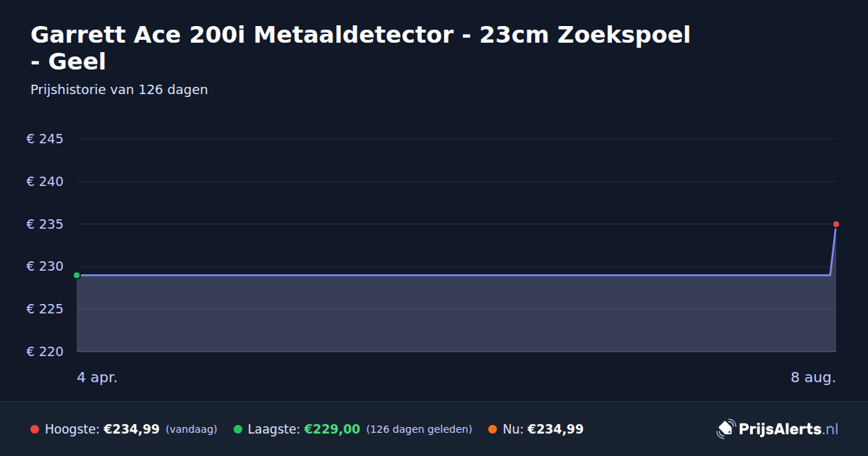Viewport: 868px width, 456px height.
Task: Click the € 220 axis label
Action: [45, 352]
